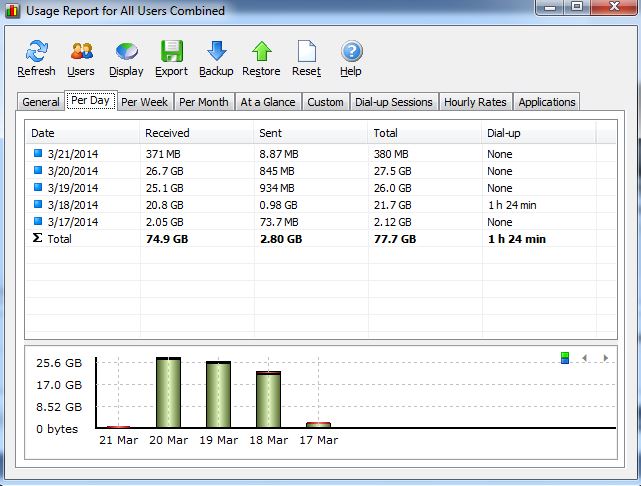Select the 3/18/2014 date text
The image size is (641, 486).
tap(73, 205)
